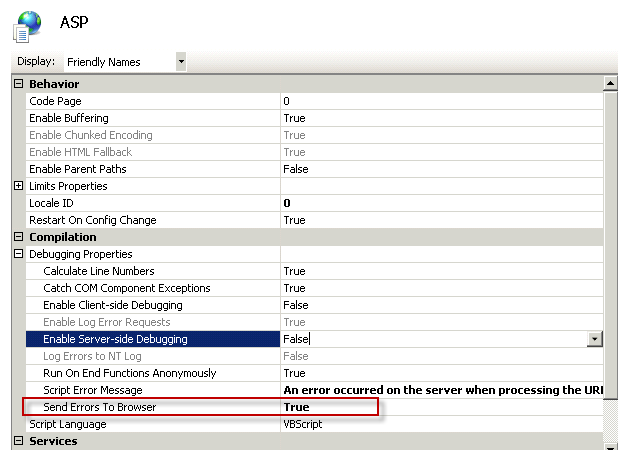618x450 pixels.
Task: Click the Enable Client-side Debugging value
Action: [296, 305]
